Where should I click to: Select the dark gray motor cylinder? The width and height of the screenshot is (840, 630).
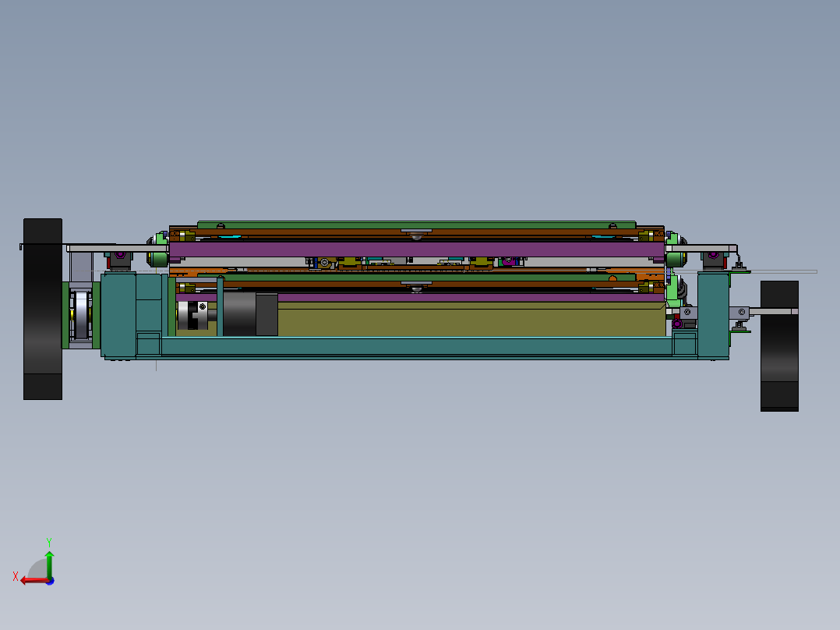click(239, 313)
